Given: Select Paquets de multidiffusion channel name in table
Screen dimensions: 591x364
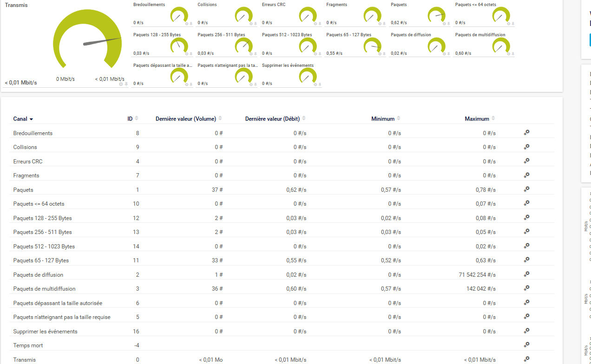Looking at the screenshot, I should (x=44, y=289).
